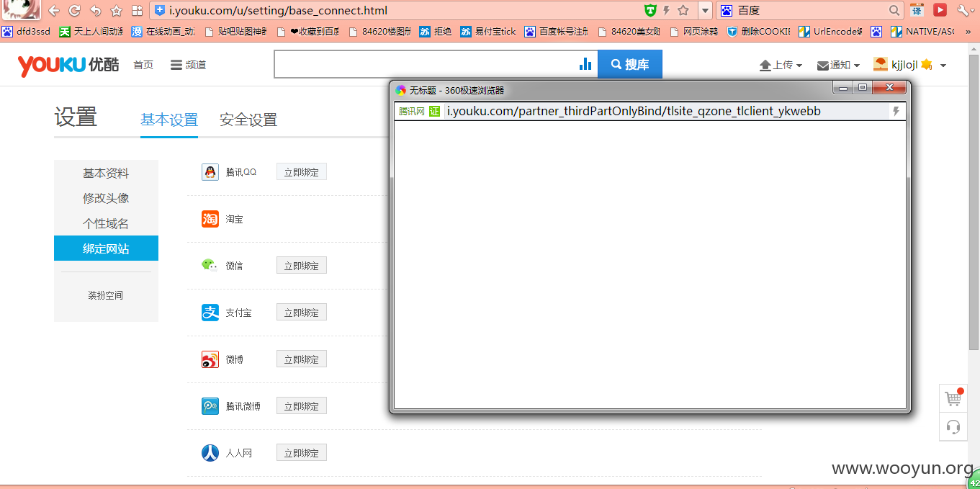
Task: Select 绑定网站 in settings sidebar
Action: point(106,248)
